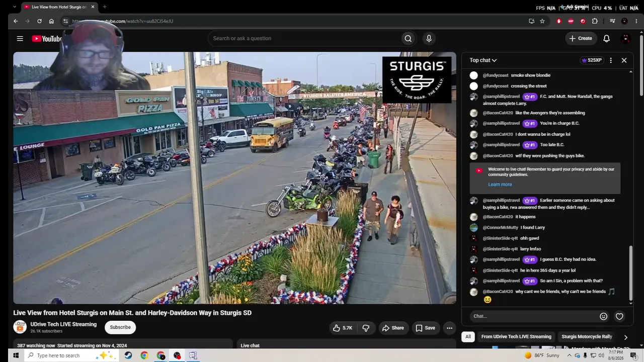The image size is (644, 362).
Task: Click the live video player
Action: coord(234,178)
